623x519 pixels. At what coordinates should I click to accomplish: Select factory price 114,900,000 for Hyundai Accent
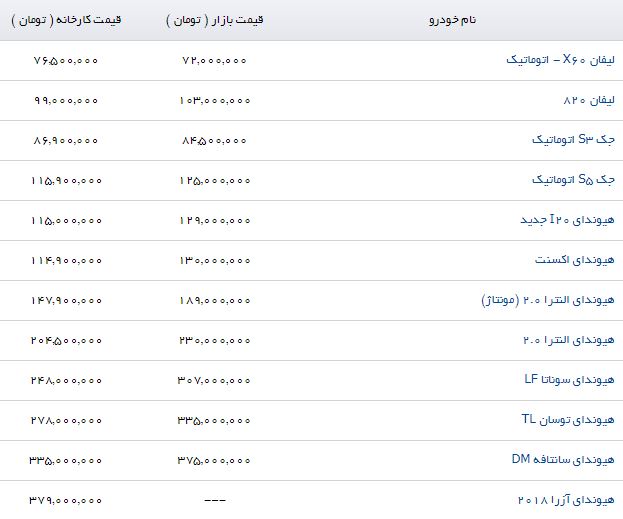pyautogui.click(x=66, y=260)
